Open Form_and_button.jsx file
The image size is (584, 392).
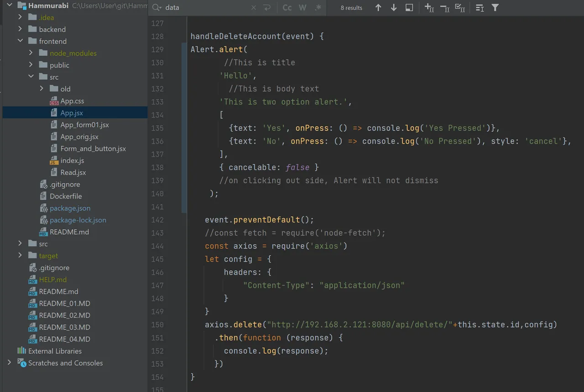(93, 149)
